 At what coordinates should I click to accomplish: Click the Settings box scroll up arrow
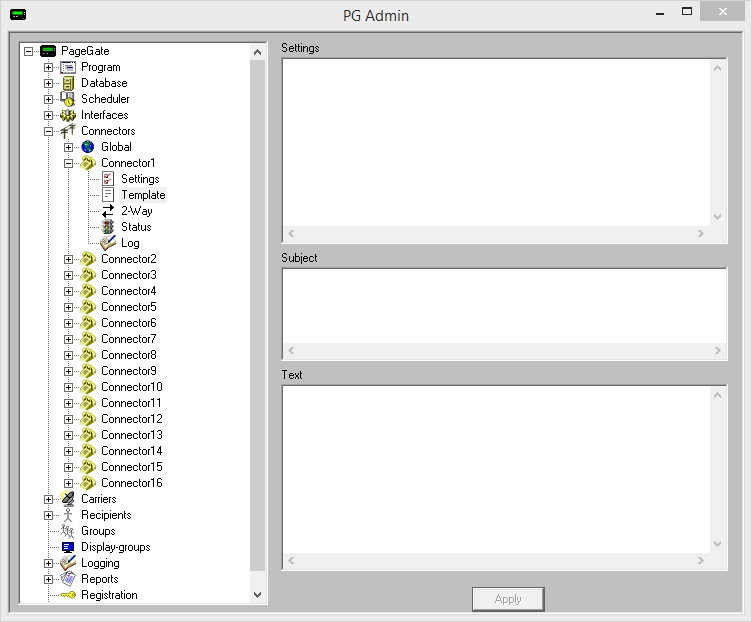tap(717, 68)
